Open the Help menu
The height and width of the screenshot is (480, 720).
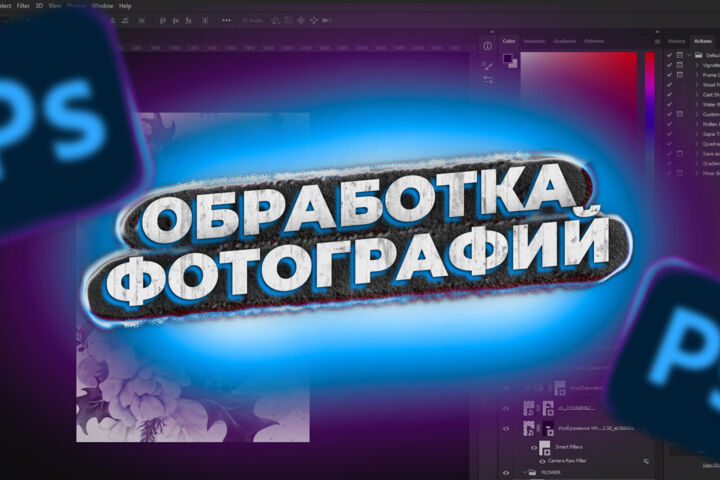[125, 6]
